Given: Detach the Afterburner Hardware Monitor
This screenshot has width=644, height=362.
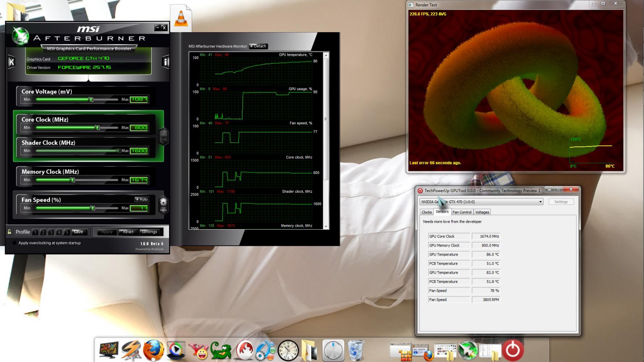Looking at the screenshot, I should [x=258, y=46].
